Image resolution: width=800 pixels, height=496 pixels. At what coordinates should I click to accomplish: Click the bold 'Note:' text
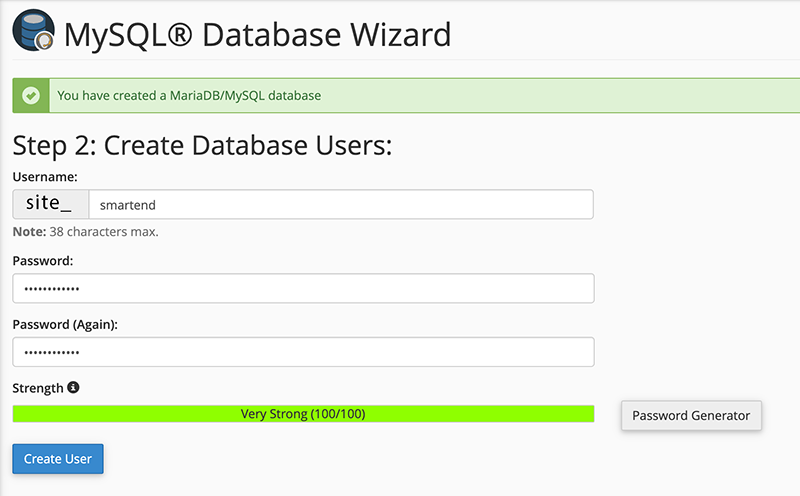[x=29, y=232]
